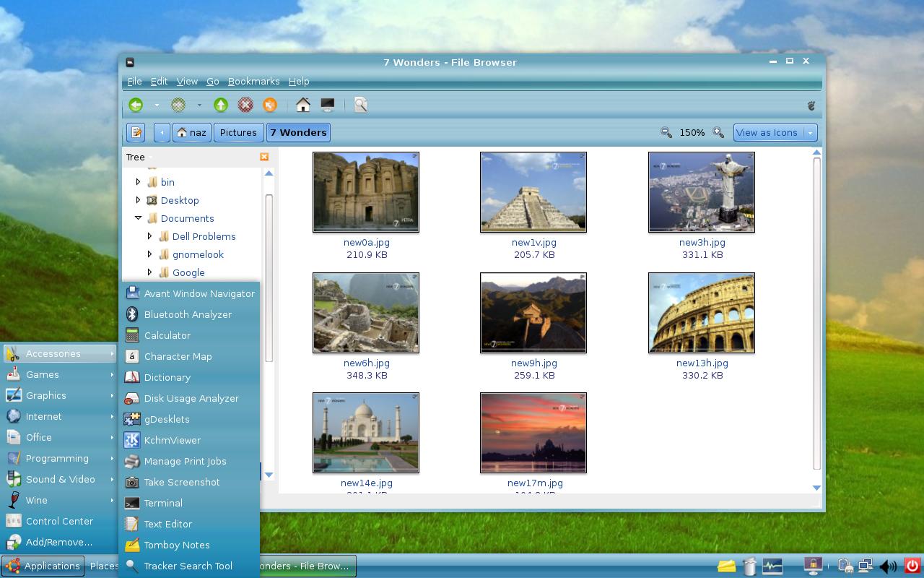Open the Internet submenu
This screenshot has width=924, height=578.
[60, 416]
